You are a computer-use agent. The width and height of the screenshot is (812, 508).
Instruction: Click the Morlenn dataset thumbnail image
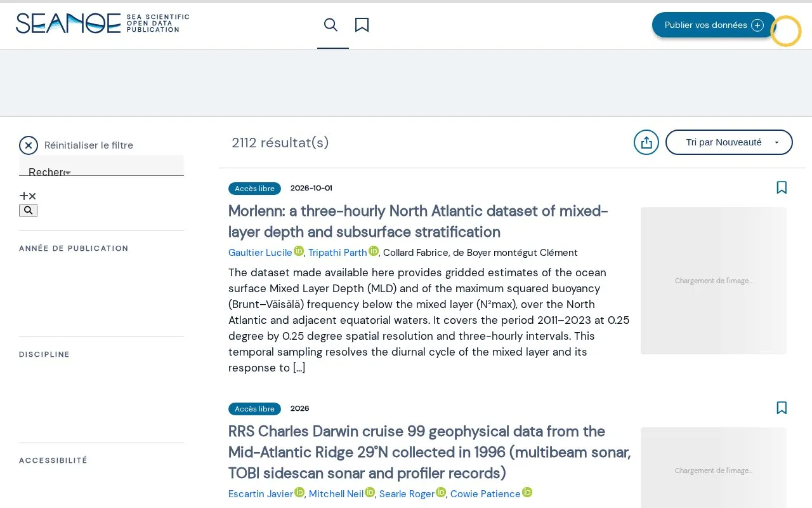click(714, 281)
